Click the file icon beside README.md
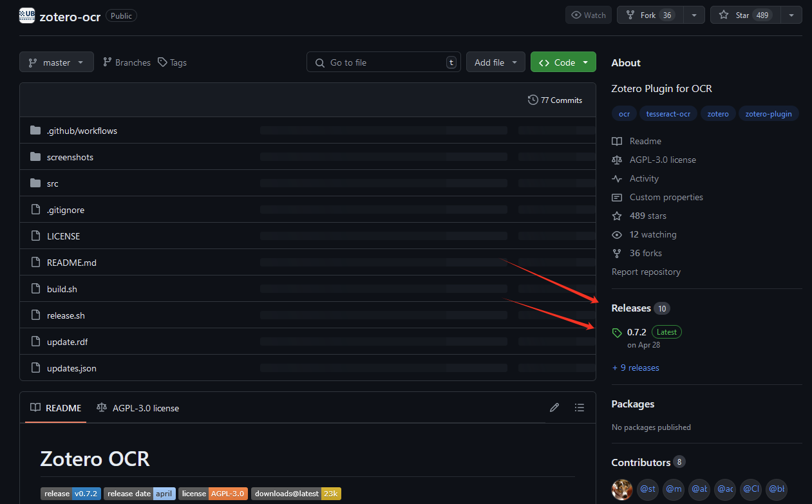The image size is (812, 504). pos(35,263)
